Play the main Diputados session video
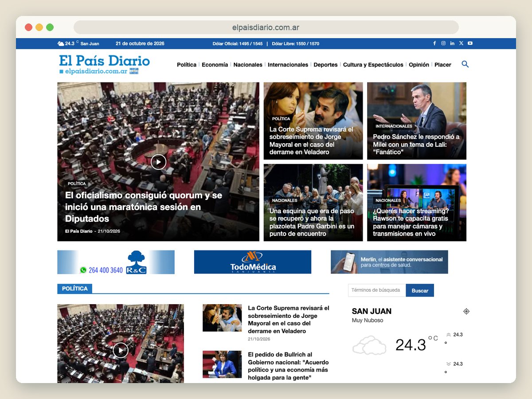The height and width of the screenshot is (399, 532). (158, 162)
